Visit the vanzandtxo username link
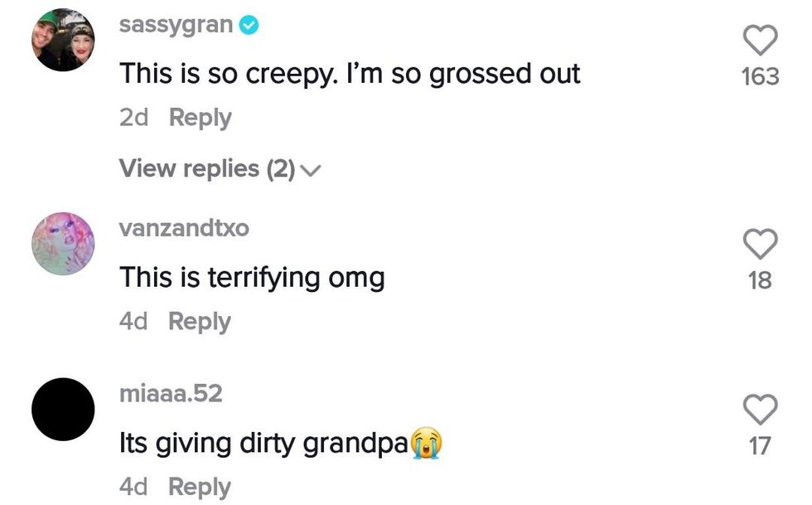 coord(184,229)
